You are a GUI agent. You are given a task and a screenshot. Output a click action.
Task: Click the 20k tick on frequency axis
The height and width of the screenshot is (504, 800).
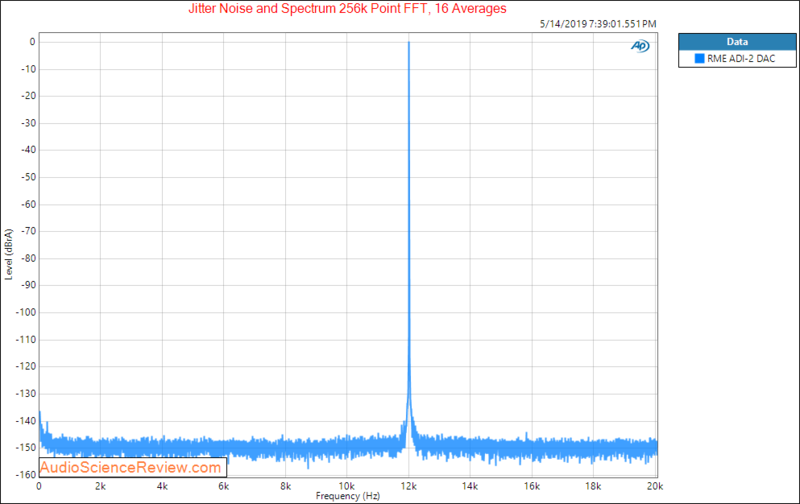click(x=656, y=483)
